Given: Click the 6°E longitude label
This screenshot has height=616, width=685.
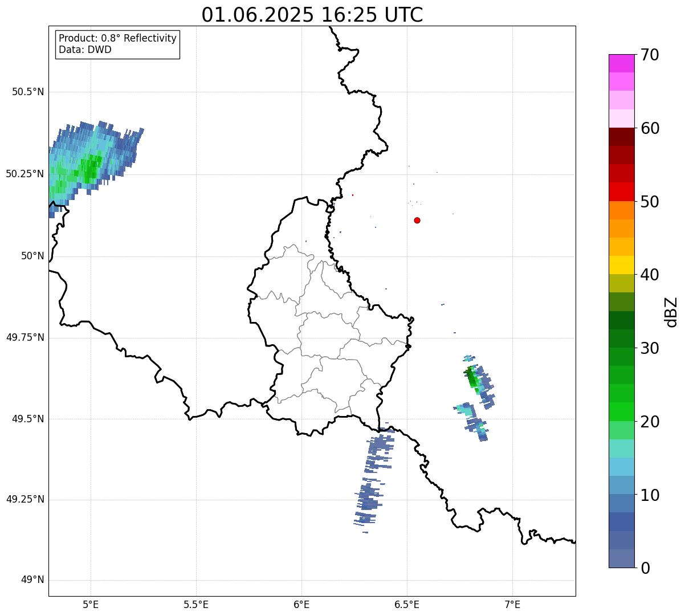Looking at the screenshot, I should coord(302,604).
